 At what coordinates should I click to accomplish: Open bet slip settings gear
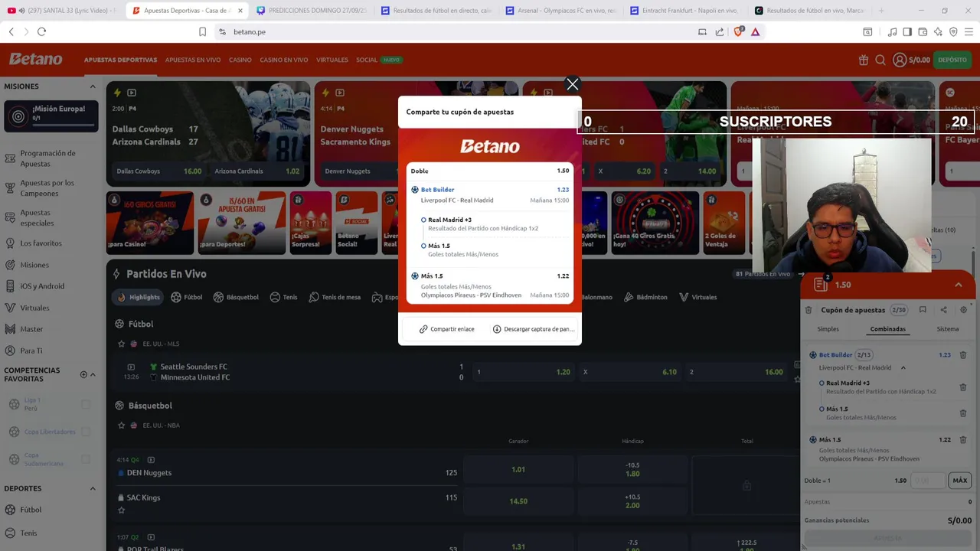coord(964,310)
